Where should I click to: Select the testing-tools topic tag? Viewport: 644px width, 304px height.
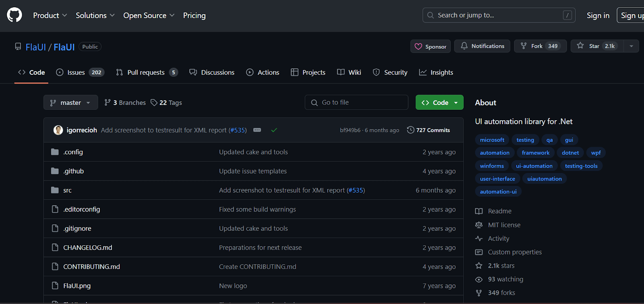581,166
